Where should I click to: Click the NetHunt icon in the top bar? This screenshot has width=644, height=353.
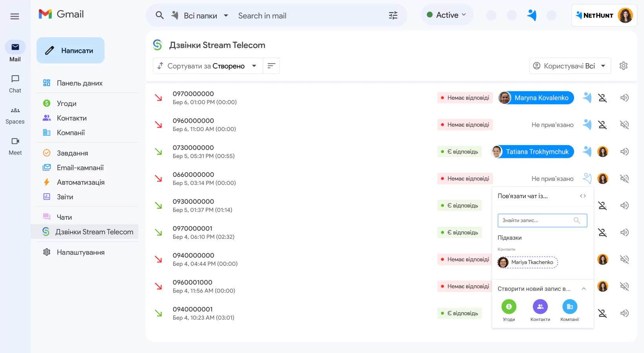pos(532,15)
